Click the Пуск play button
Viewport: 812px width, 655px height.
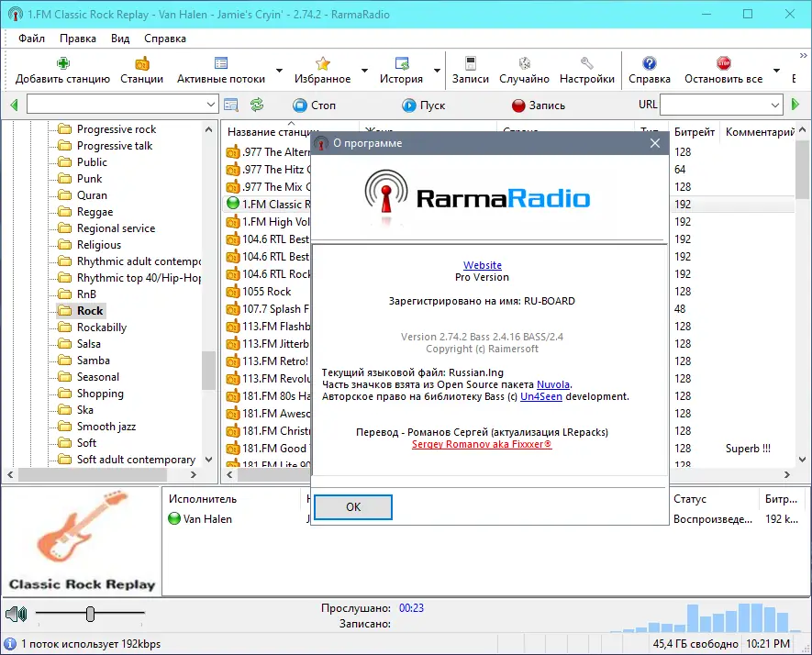[x=424, y=105]
